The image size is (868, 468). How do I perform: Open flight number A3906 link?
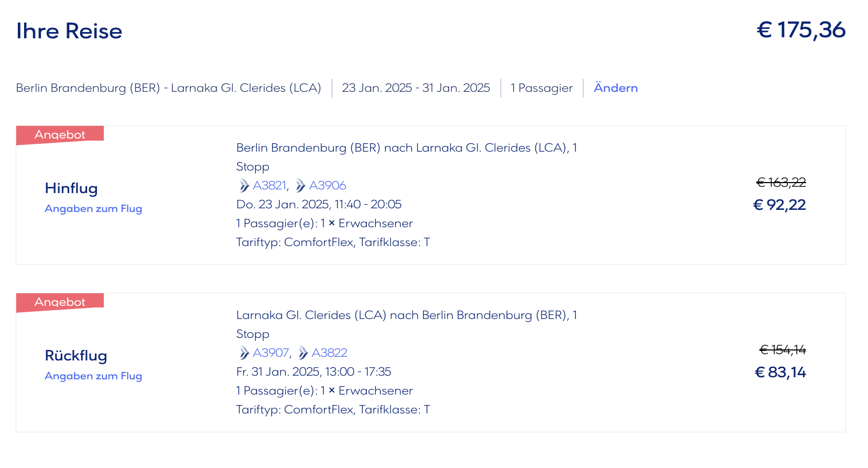[328, 186]
